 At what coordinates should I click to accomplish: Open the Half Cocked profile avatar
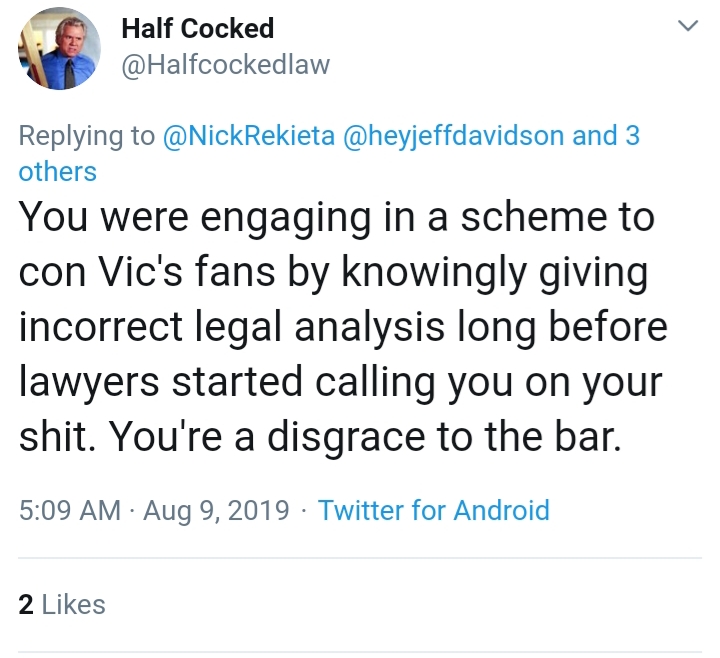pos(59,49)
